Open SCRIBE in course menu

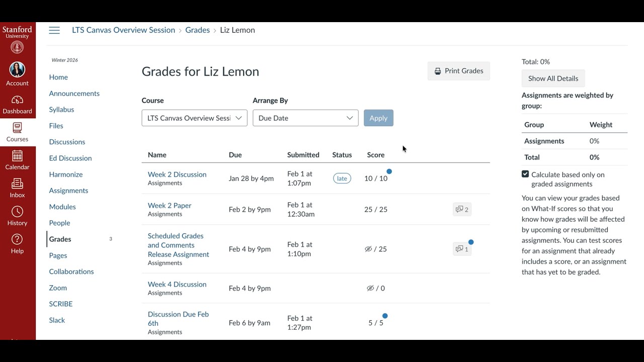coord(61,304)
